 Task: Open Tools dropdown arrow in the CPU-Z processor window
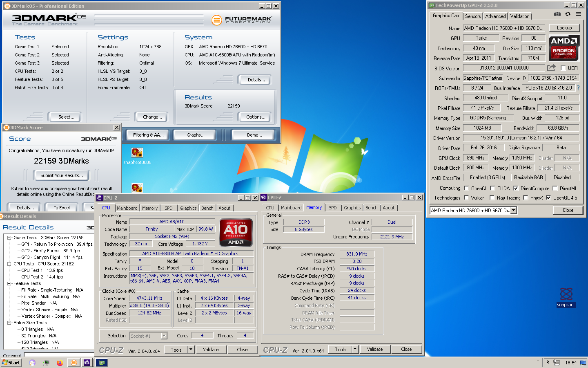click(x=191, y=350)
